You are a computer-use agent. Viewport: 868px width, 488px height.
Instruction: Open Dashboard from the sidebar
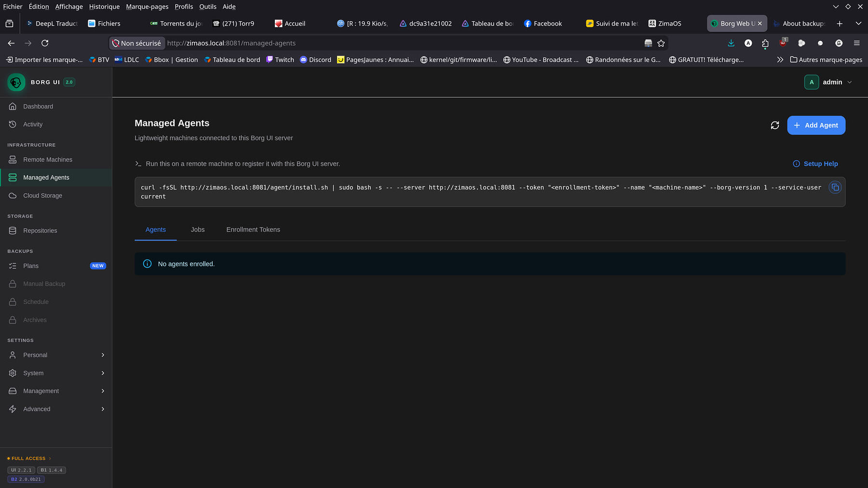point(56,107)
